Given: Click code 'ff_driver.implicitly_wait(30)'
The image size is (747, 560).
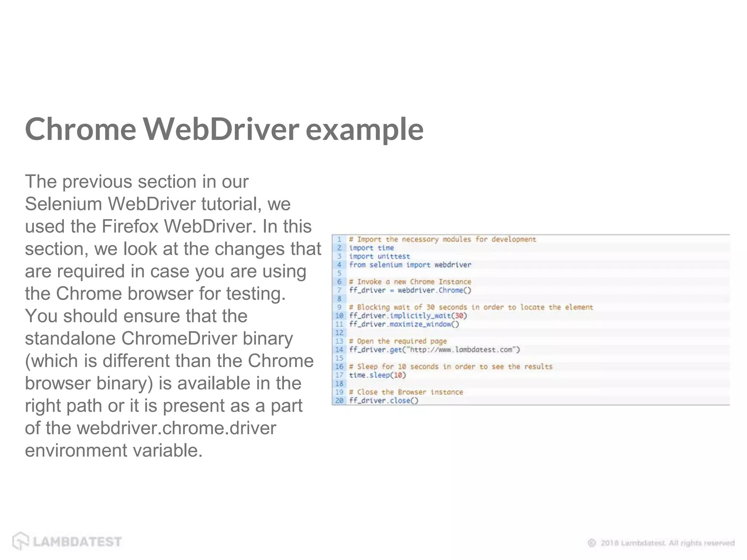Looking at the screenshot, I should point(408,316).
